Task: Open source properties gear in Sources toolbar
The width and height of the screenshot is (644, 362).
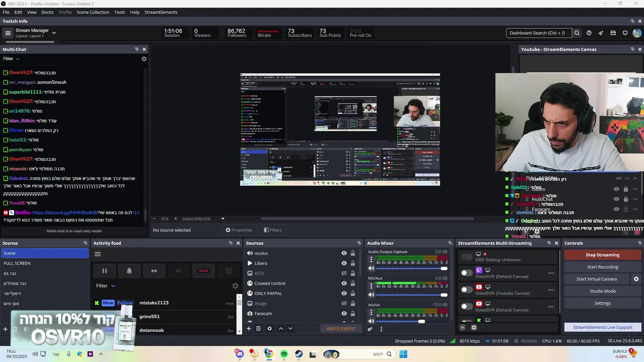Action: pos(270,328)
